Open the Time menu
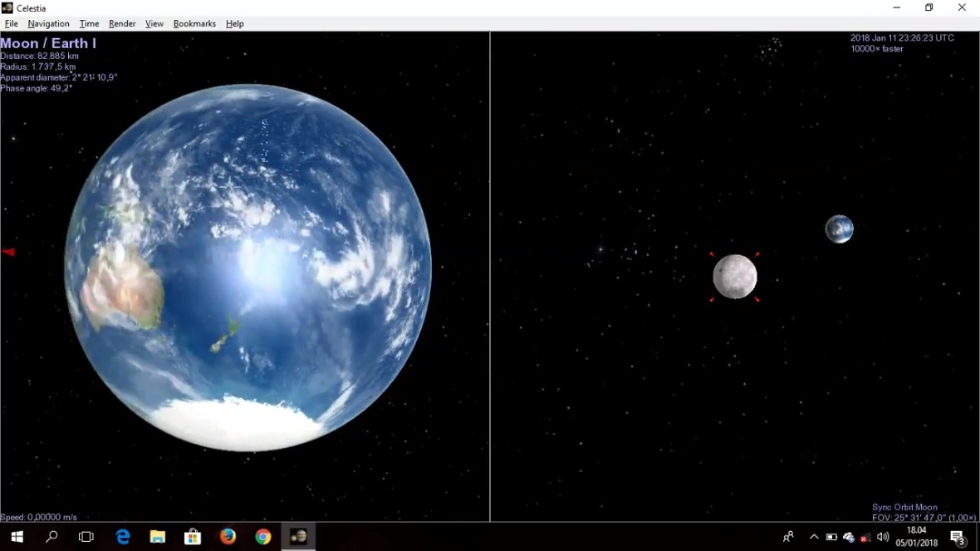 click(89, 24)
